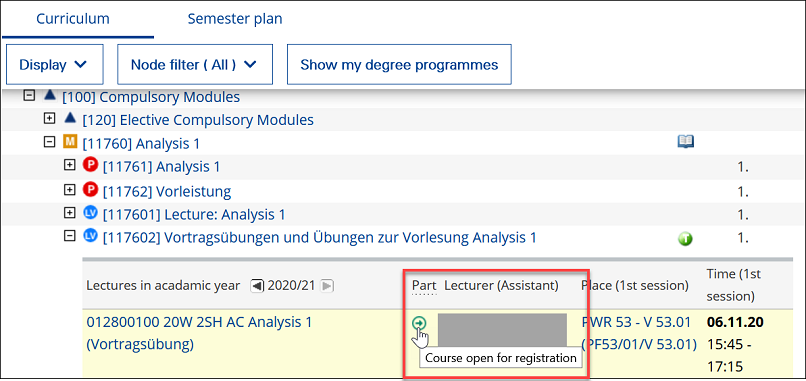Click the red P icon beside Vorleistung
806x381 pixels.
click(x=89, y=190)
